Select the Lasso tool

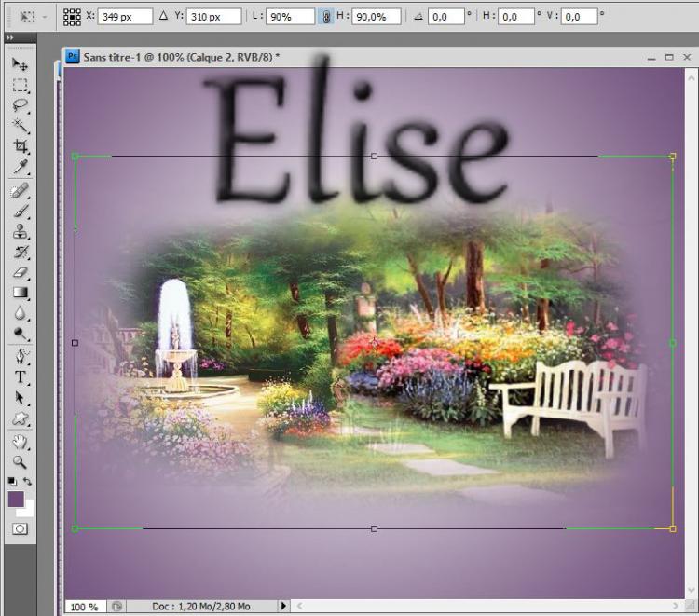pyautogui.click(x=20, y=105)
